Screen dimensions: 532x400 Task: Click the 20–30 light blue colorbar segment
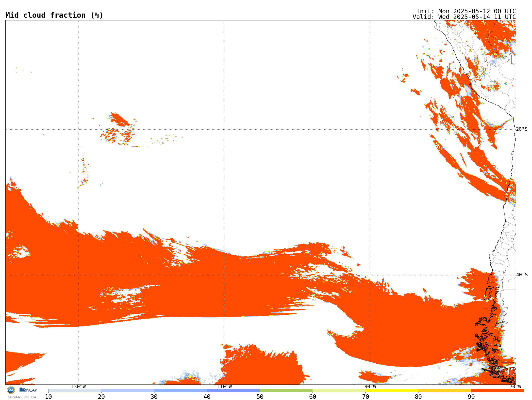(128, 390)
